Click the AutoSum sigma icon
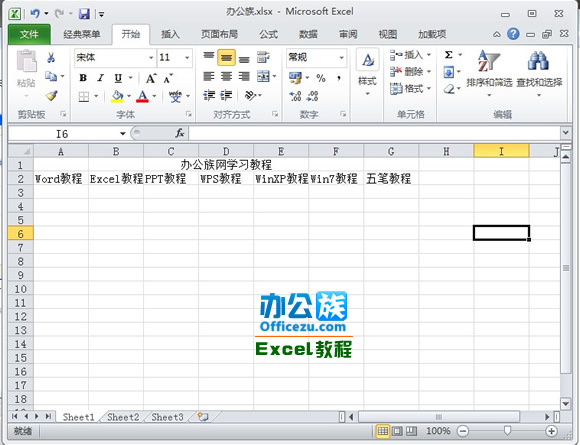Viewport: 580px width, 445px height. (x=449, y=55)
